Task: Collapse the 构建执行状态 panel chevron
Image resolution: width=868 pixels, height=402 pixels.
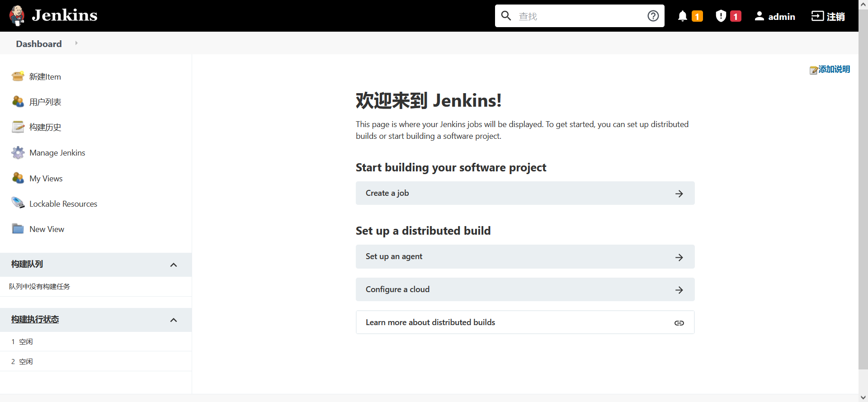Action: (x=174, y=320)
